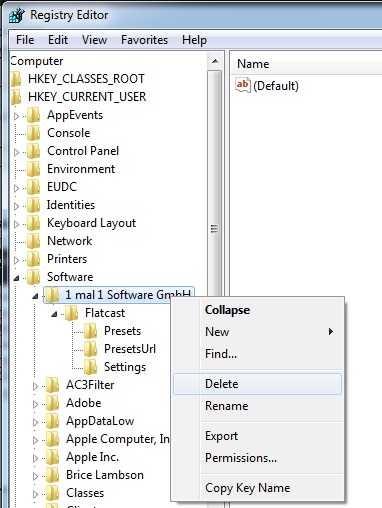Select the Classes key label
382x508 pixels.
[x=85, y=493]
